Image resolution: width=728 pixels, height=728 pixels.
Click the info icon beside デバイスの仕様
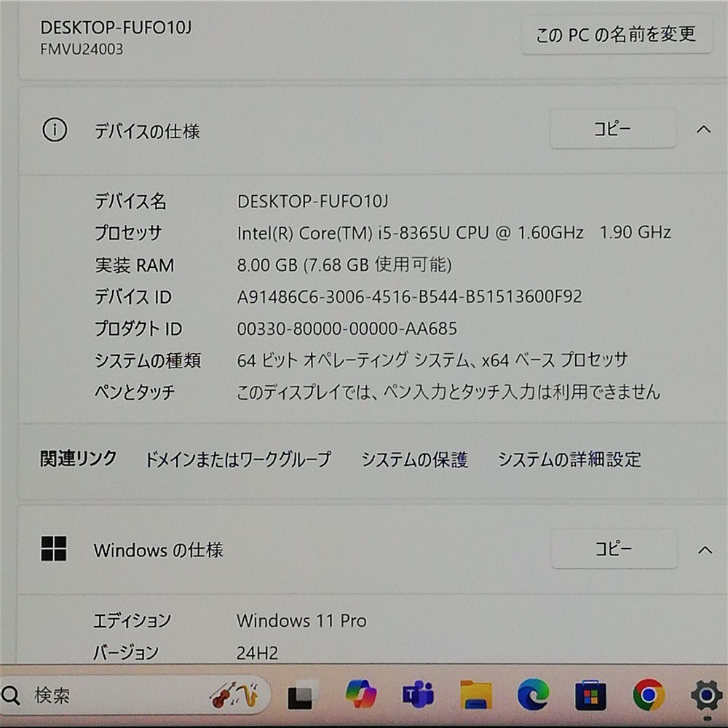click(x=55, y=130)
